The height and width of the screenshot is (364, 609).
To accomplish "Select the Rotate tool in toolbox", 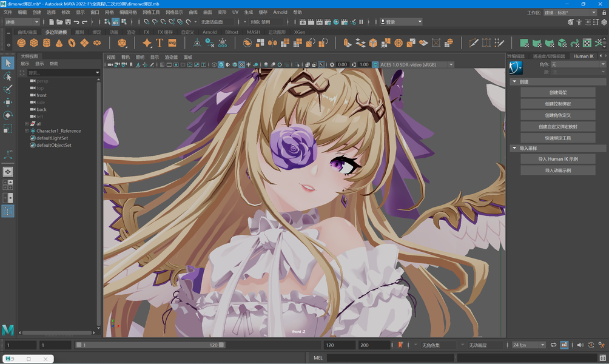I will click(x=8, y=115).
